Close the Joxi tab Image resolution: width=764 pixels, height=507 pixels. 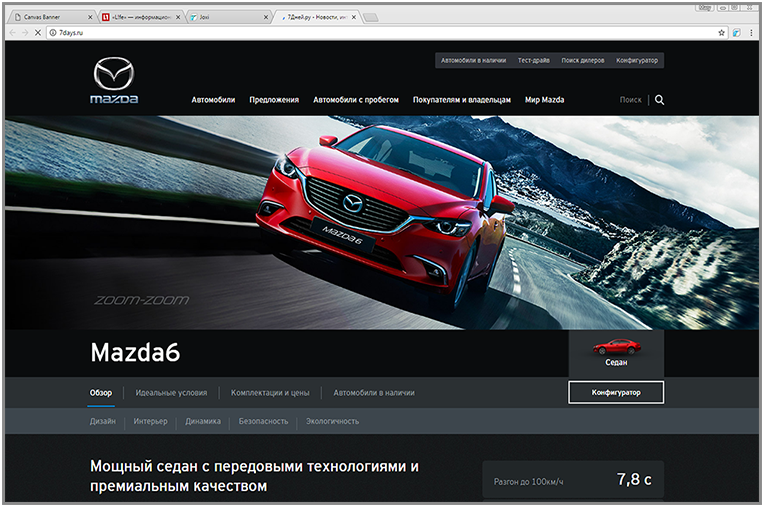(x=266, y=17)
